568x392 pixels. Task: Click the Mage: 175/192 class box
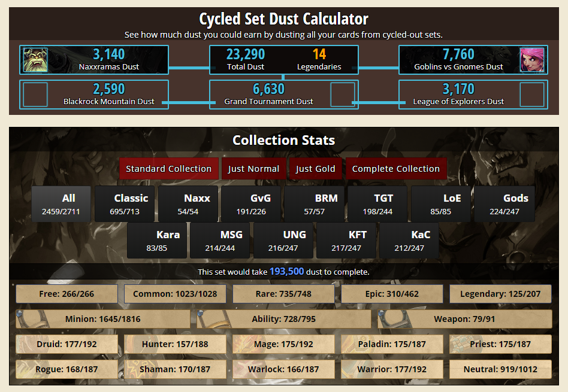(283, 344)
